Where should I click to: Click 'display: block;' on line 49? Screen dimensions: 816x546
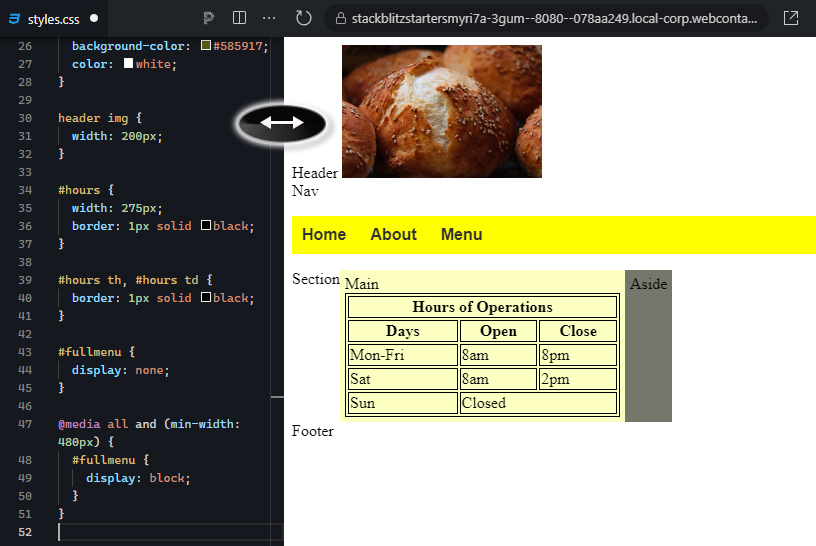pyautogui.click(x=138, y=478)
